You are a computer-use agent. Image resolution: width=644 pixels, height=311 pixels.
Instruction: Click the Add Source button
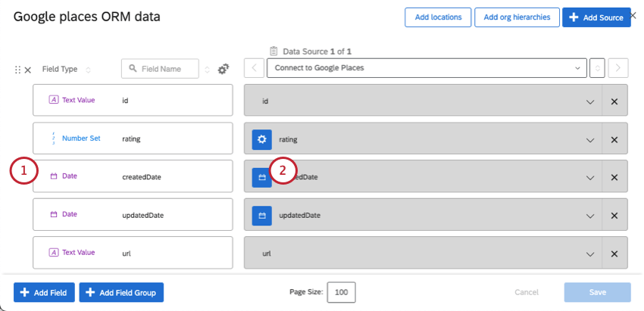(596, 17)
